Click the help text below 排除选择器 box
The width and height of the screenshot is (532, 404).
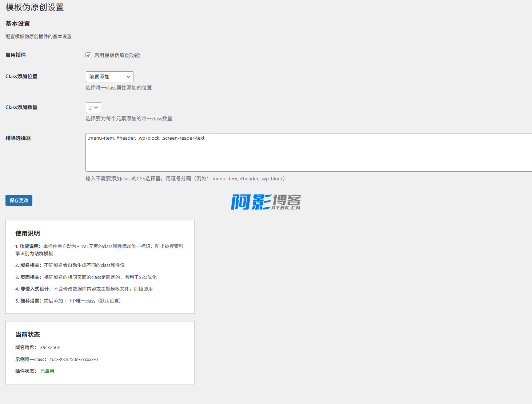tap(185, 179)
